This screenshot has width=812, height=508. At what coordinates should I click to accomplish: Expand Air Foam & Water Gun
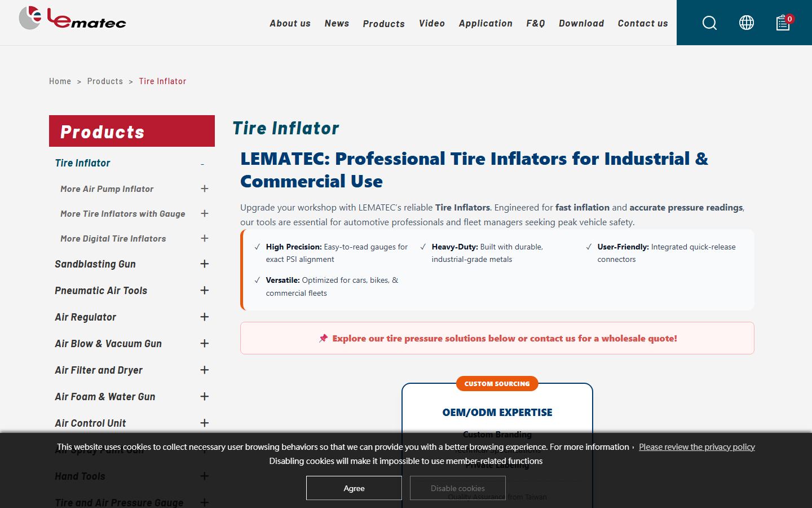pyautogui.click(x=205, y=396)
